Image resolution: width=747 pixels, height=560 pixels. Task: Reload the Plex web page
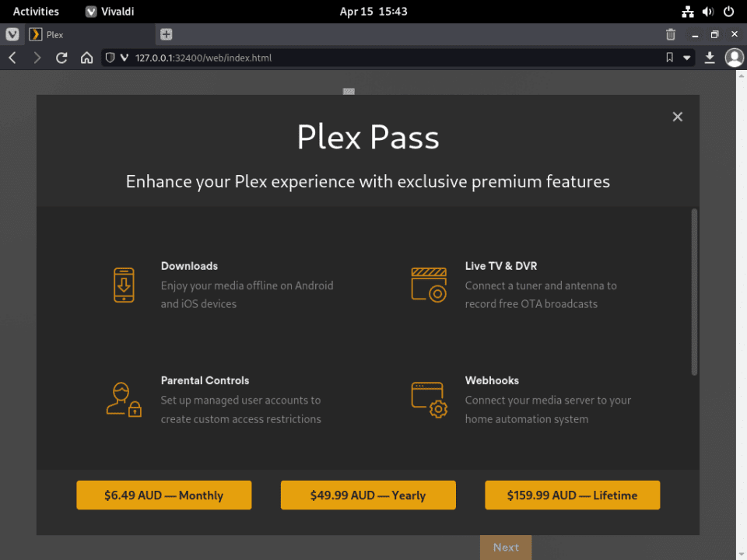tap(61, 58)
